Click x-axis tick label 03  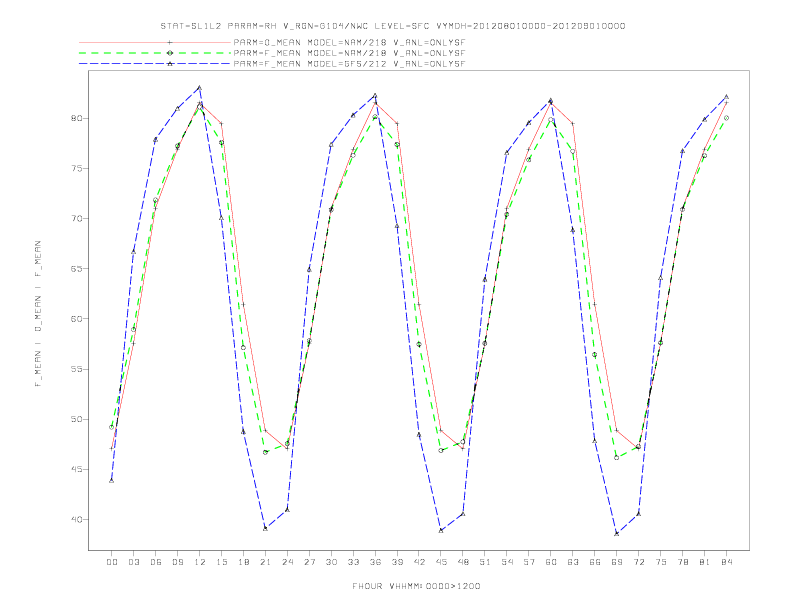[134, 562]
